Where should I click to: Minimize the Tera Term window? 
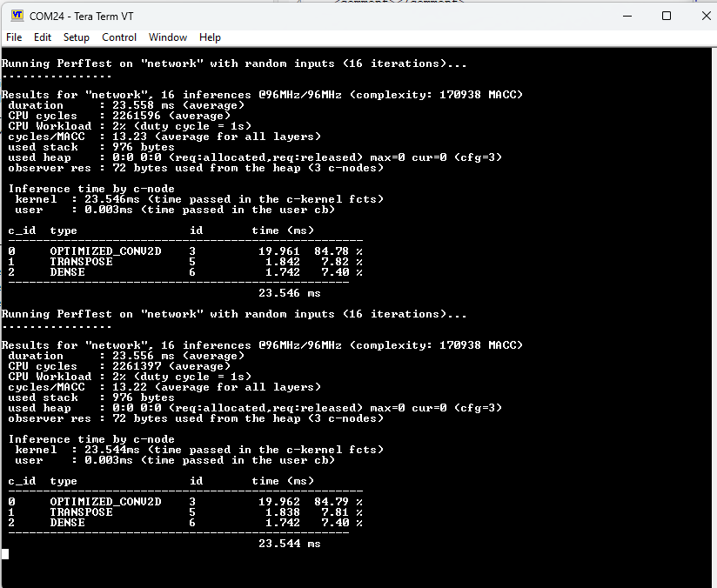click(x=627, y=16)
